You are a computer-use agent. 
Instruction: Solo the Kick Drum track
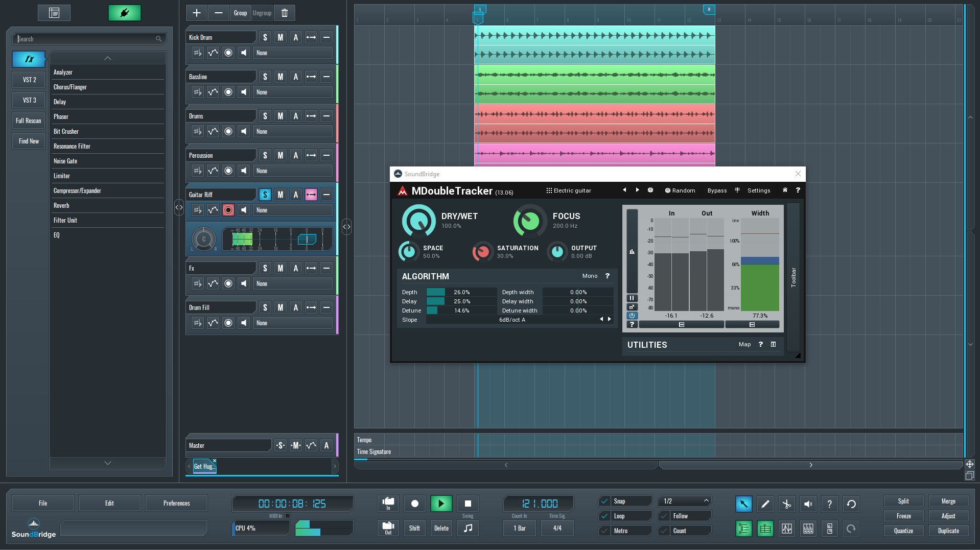point(265,37)
